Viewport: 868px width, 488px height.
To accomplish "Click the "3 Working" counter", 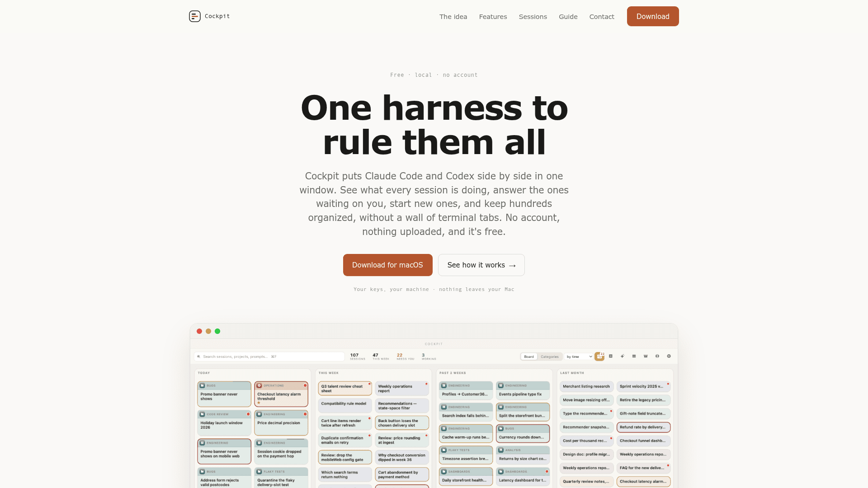I will [429, 357].
